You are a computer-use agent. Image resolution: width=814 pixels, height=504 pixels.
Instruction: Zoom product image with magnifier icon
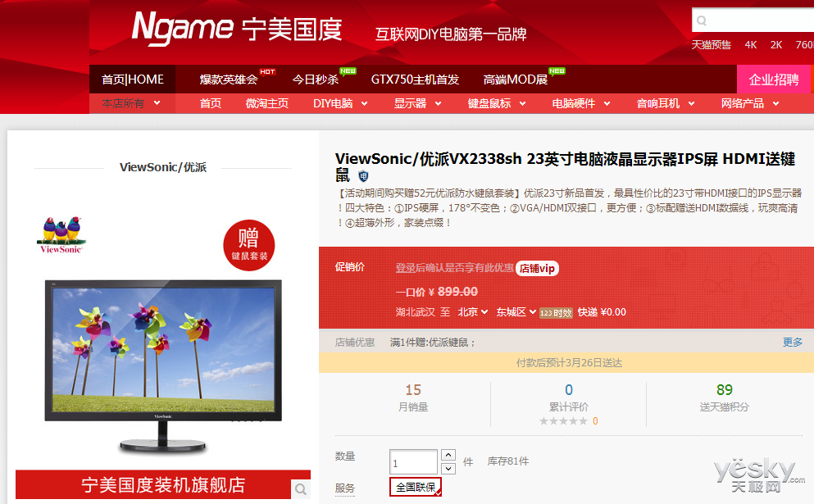[301, 489]
